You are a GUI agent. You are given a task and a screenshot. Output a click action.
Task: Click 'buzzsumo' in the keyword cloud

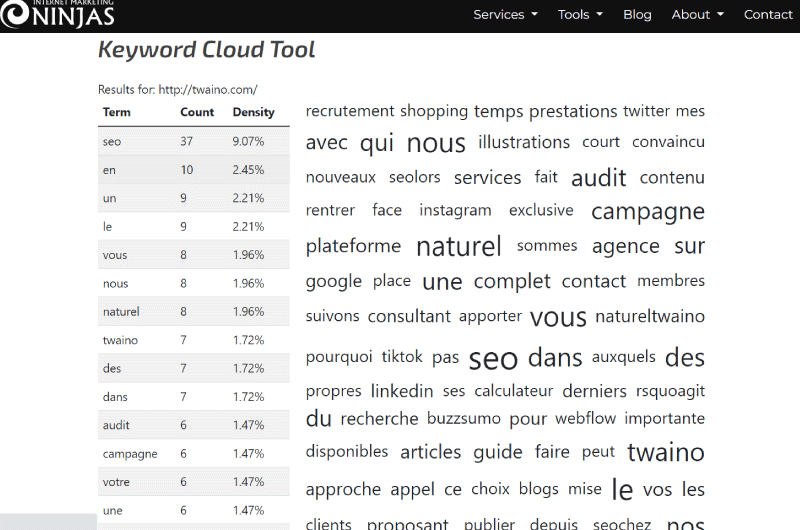click(x=464, y=418)
